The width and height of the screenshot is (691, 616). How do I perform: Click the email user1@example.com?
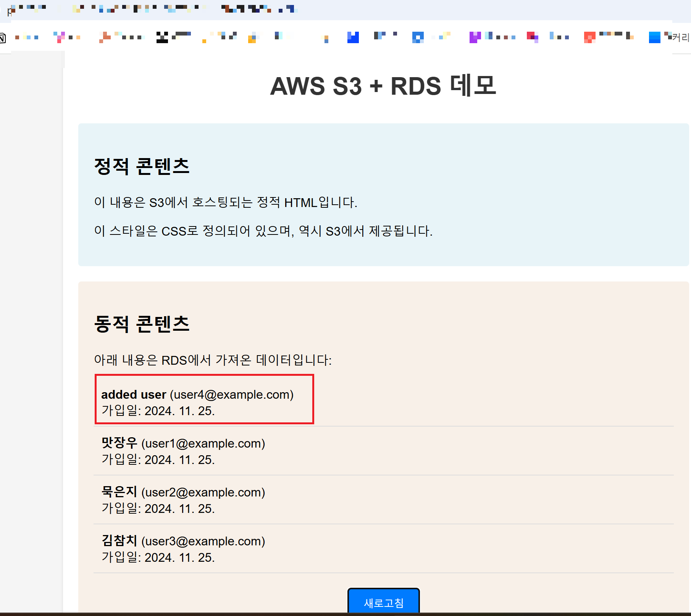[203, 443]
